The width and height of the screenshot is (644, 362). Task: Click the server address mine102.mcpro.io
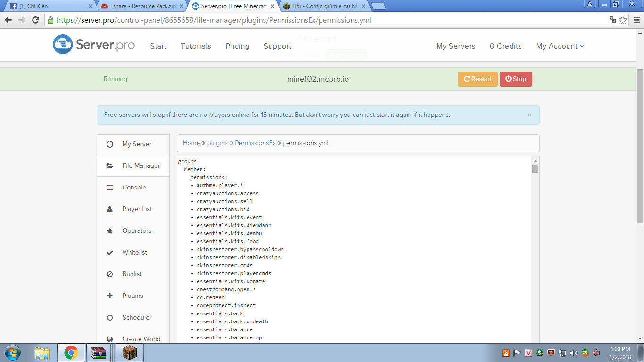click(x=318, y=79)
